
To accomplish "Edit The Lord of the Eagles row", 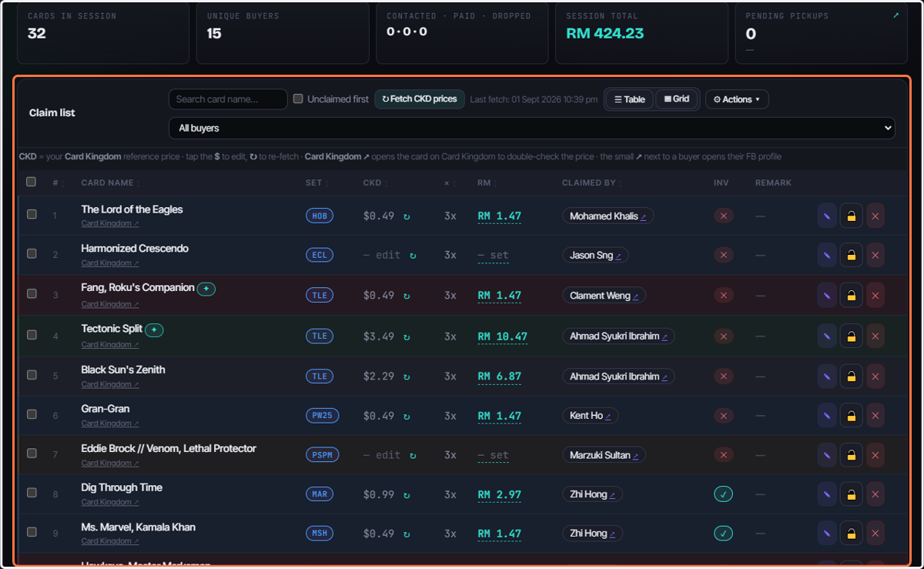I will (827, 216).
